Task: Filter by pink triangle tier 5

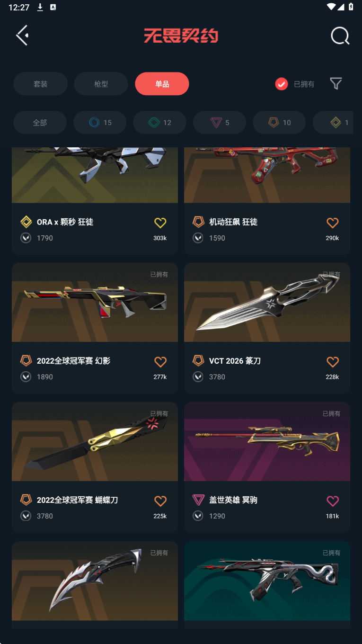Action: tap(220, 123)
